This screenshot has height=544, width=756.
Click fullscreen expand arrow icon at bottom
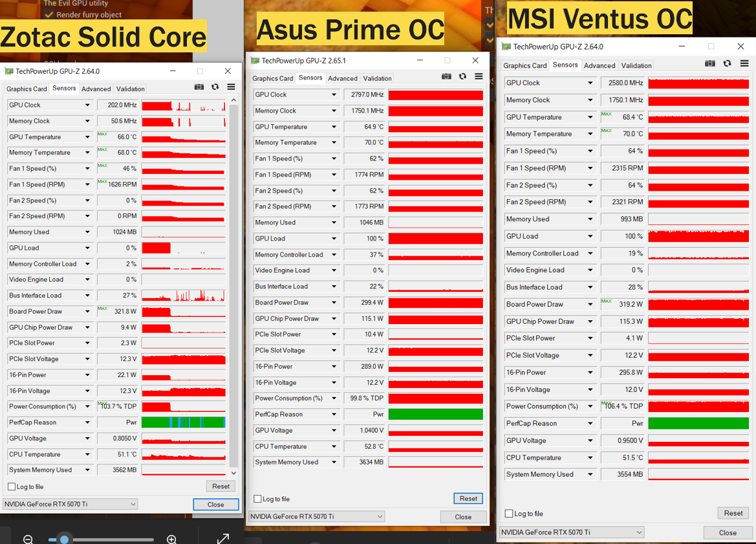[x=222, y=538]
